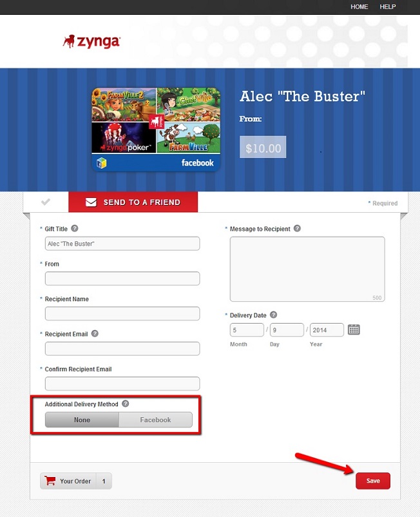This screenshot has width=420, height=517.
Task: Open the Delivery Date help icon
Action: [x=273, y=315]
